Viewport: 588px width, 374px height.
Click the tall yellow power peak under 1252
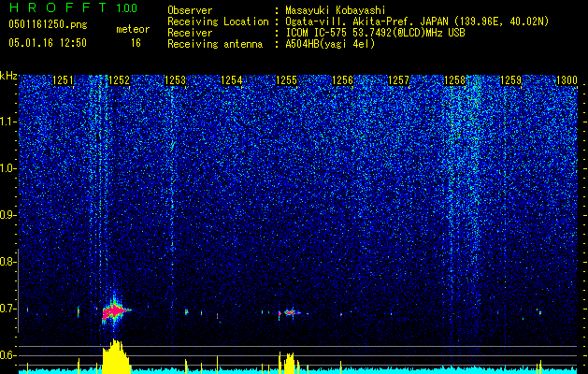[116, 356]
